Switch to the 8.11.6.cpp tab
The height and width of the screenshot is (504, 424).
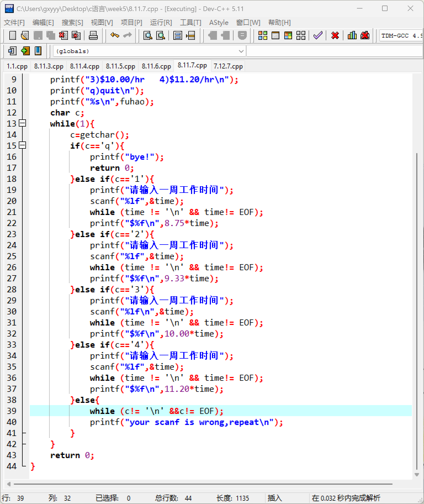(x=156, y=66)
